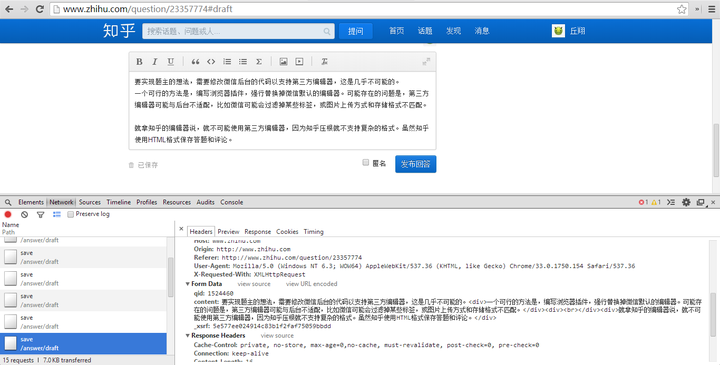The image size is (720, 365).
Task: Insert a video in the editor
Action: (x=299, y=62)
